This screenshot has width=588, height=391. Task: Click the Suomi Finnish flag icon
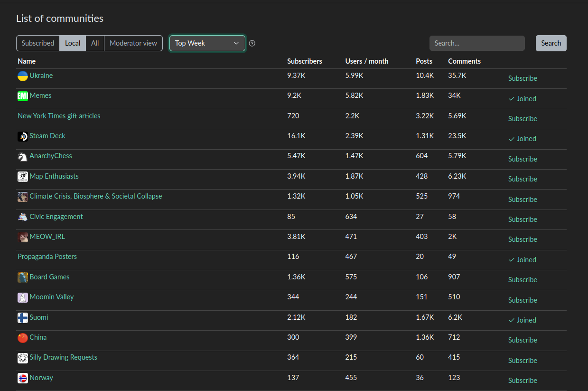point(23,318)
